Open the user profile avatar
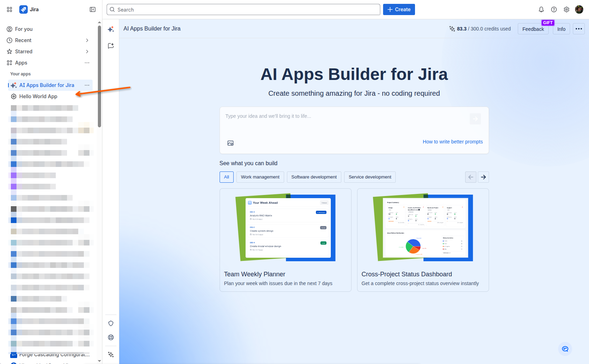Viewport: 589px width, 364px height. pos(579,9)
